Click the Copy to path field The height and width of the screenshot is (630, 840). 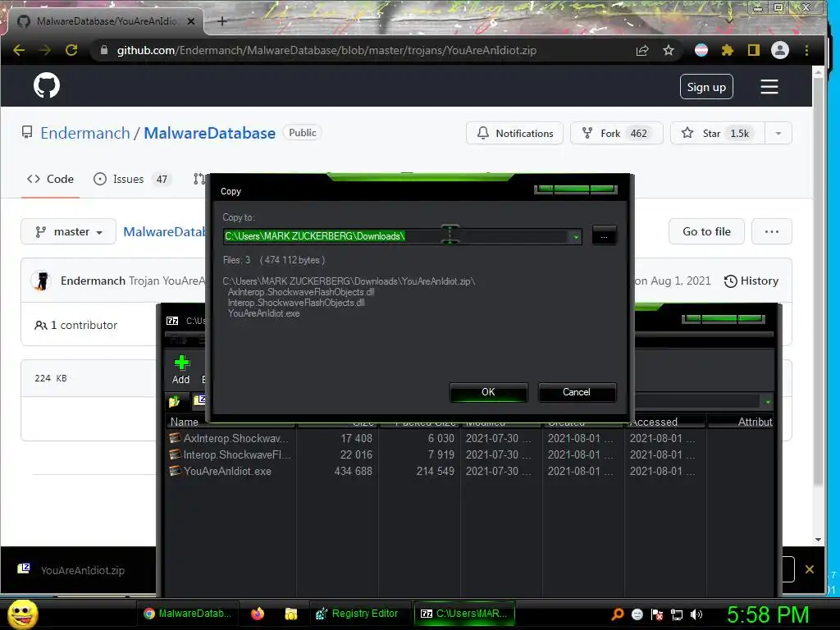point(396,236)
